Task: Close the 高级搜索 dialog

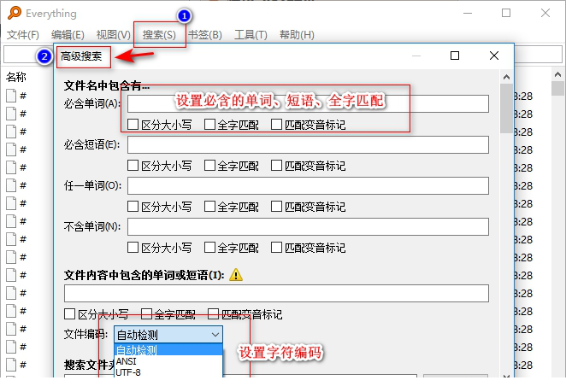Action: [494, 56]
